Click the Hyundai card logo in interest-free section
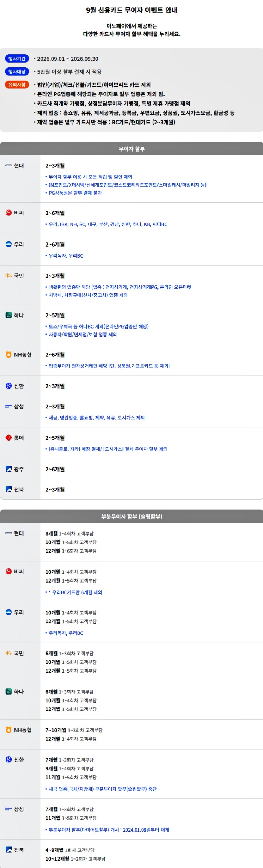The height and width of the screenshot is (868, 263). (9, 165)
